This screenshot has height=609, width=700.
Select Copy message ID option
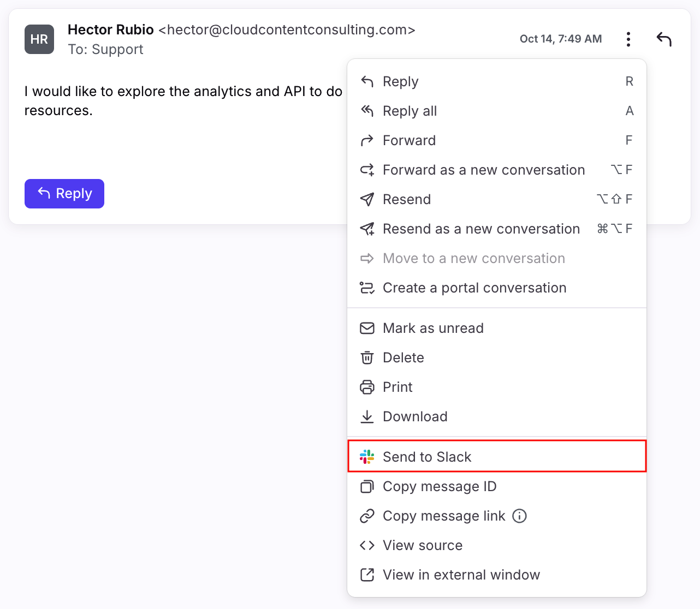pos(439,486)
